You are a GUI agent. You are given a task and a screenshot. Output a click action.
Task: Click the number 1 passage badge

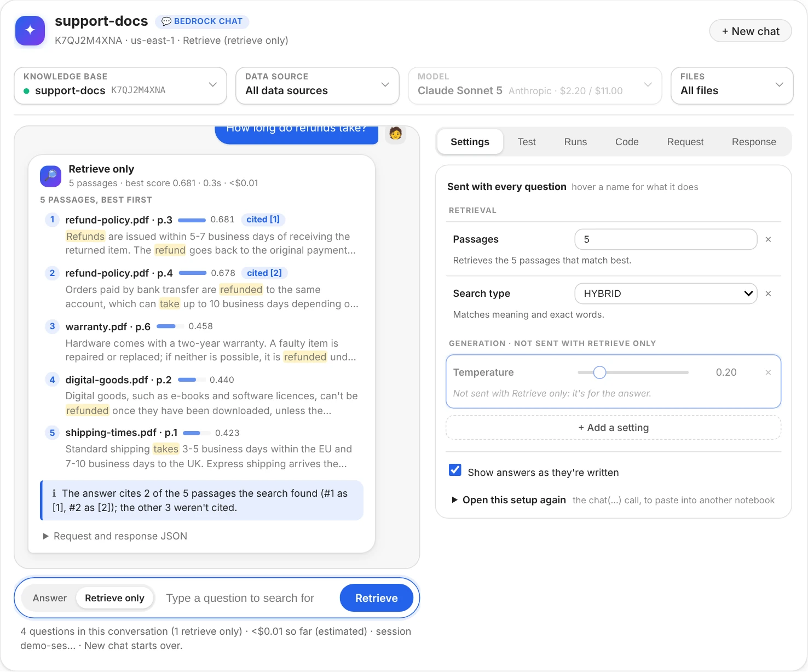pos(52,220)
